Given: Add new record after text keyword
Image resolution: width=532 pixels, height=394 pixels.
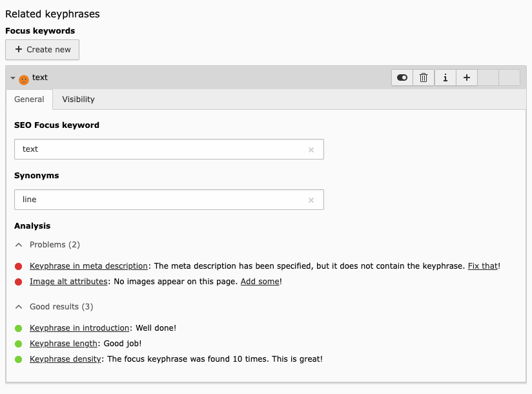Looking at the screenshot, I should click(x=466, y=78).
